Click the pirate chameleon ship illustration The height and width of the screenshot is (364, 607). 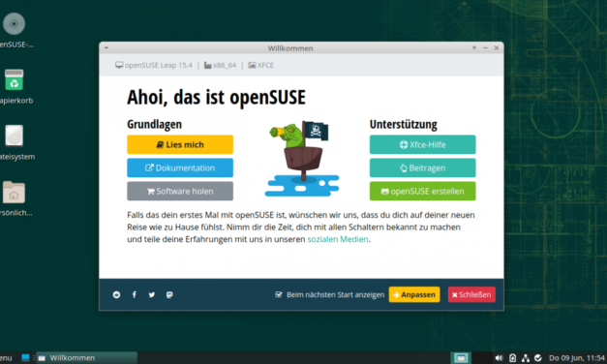point(302,158)
